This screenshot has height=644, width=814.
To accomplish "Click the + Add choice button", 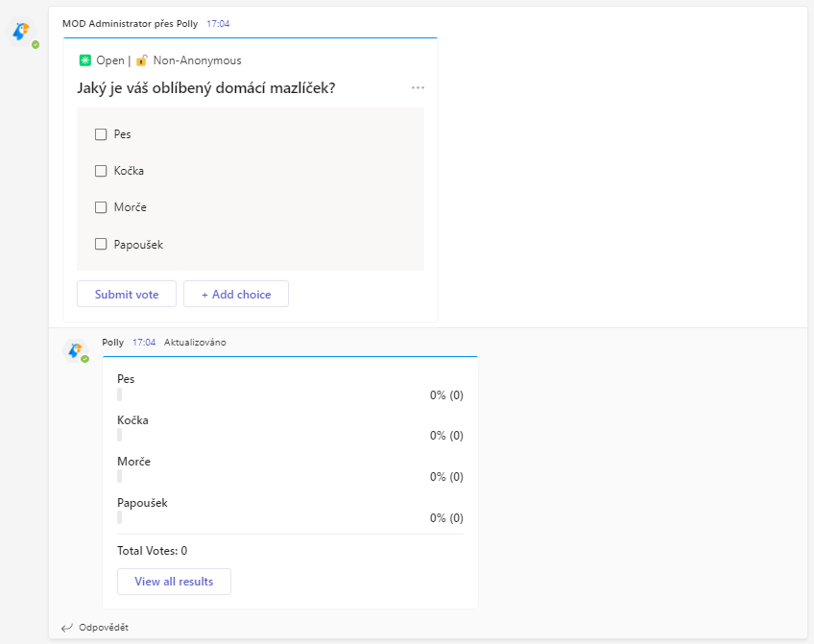I will [x=236, y=295].
